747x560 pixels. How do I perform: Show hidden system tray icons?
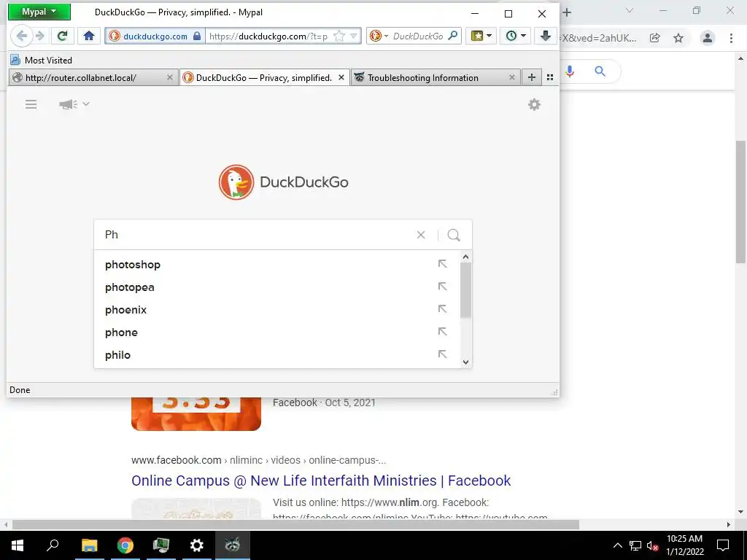tap(617, 545)
